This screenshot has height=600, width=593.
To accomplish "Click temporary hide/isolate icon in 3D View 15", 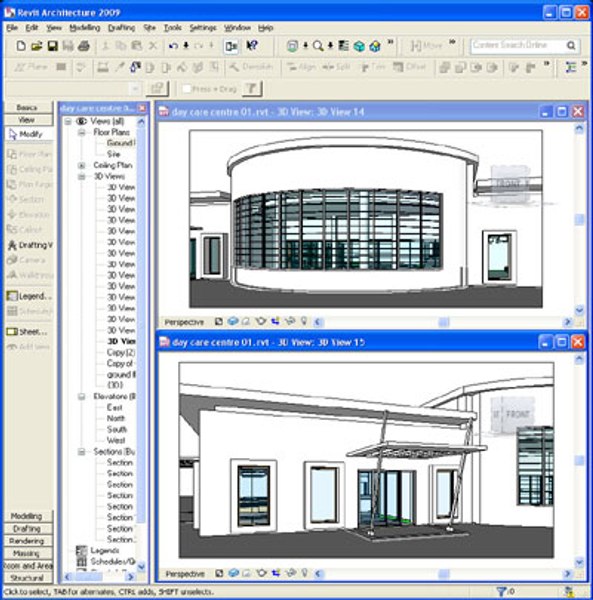I will [291, 573].
